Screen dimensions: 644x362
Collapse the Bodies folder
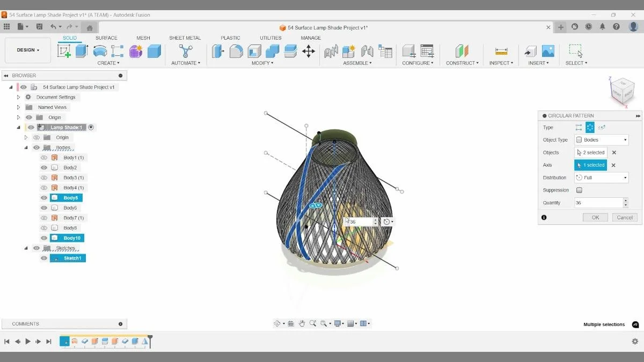pos(26,147)
